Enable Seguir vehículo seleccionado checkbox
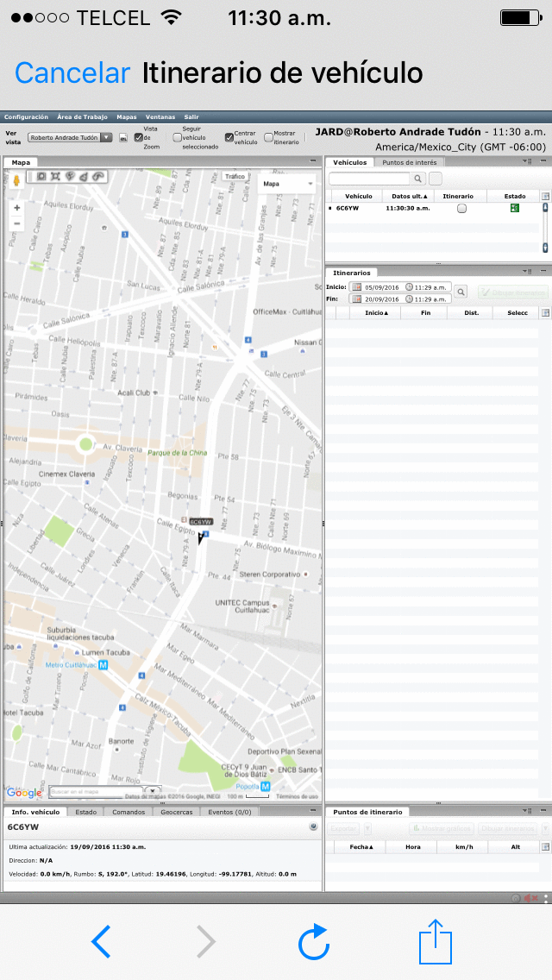 point(177,137)
